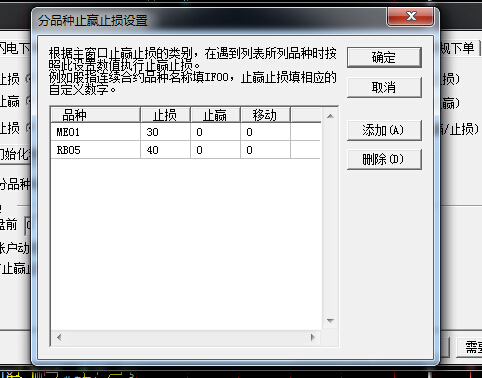Image resolution: width=482 pixels, height=378 pixels.
Task: Delete selected entry with 删除(D)
Action: [x=384, y=159]
